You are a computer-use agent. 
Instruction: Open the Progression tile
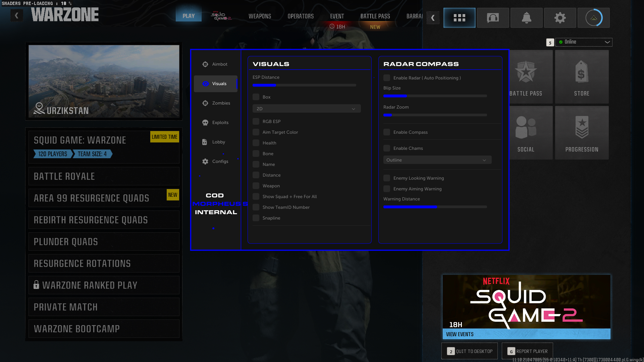point(582,133)
